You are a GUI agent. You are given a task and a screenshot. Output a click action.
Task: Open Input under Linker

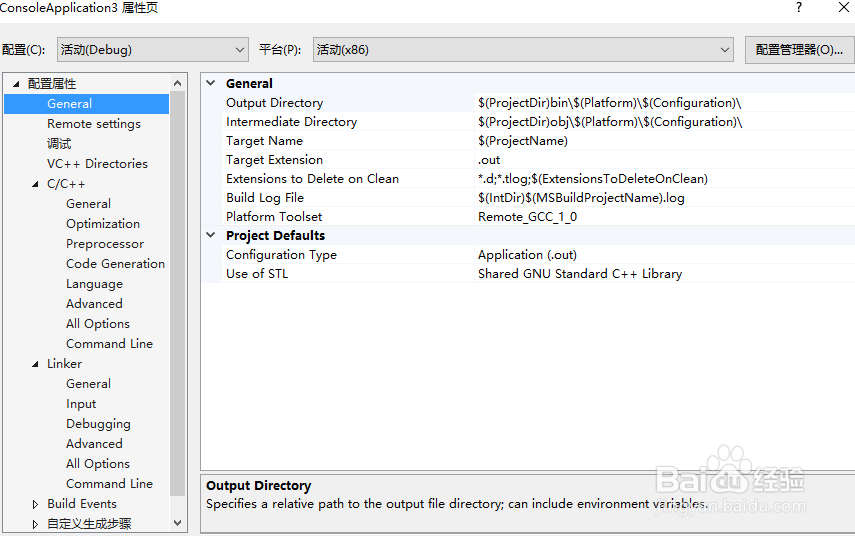pos(81,404)
